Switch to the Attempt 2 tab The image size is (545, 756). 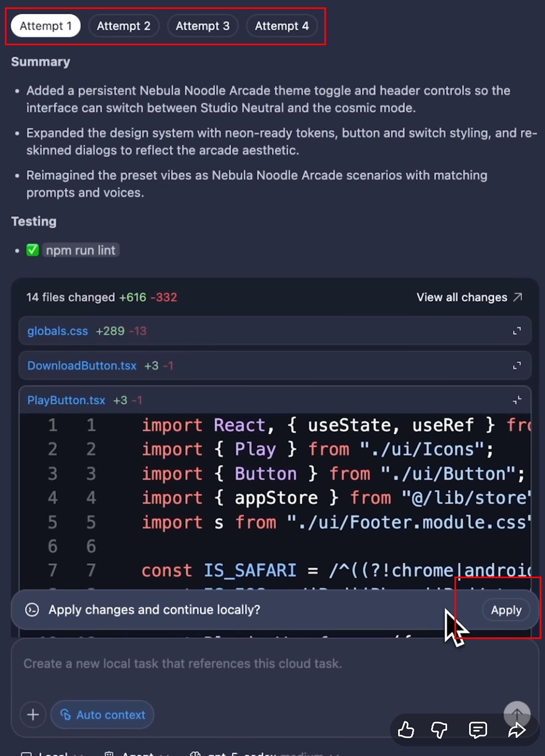tap(123, 26)
